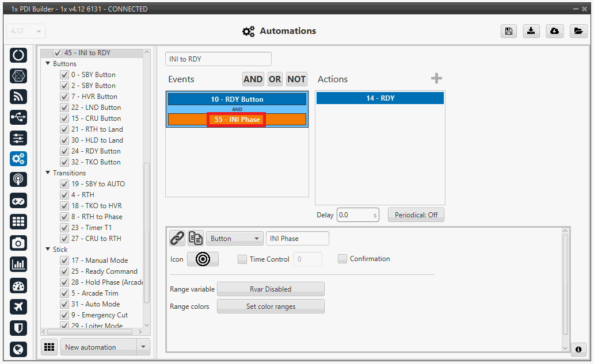This screenshot has width=594, height=364.
Task: Open the gamepad section in sidebar
Action: click(x=18, y=201)
